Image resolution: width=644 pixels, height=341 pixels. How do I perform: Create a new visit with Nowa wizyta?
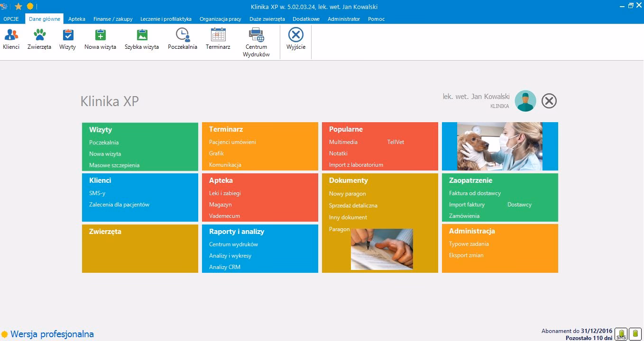100,36
